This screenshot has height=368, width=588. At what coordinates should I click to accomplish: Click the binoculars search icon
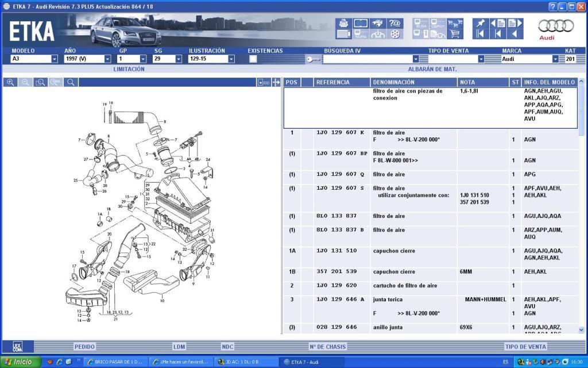pyautogui.click(x=378, y=23)
